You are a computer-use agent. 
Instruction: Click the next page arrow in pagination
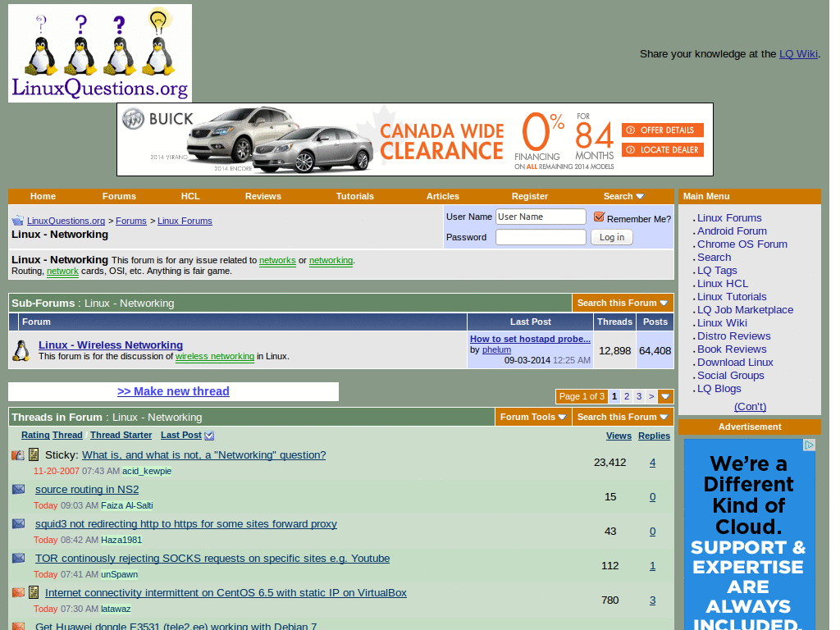[651, 396]
